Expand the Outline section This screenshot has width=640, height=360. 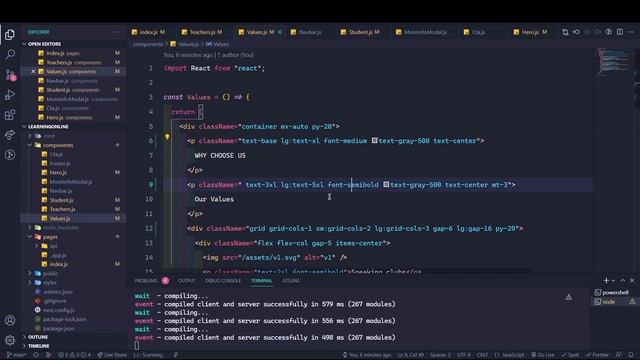tap(38, 337)
